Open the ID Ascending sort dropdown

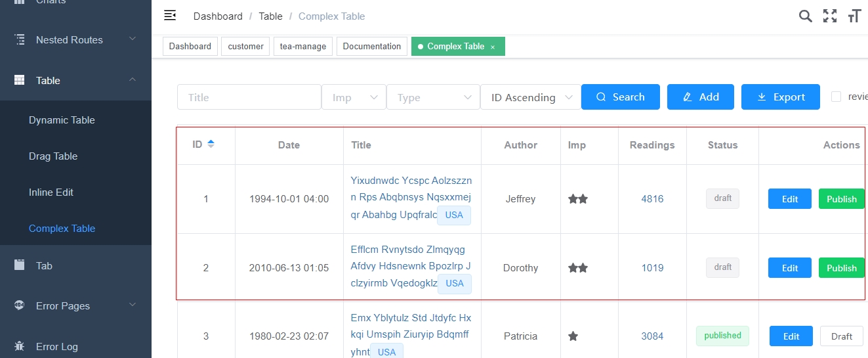(530, 97)
